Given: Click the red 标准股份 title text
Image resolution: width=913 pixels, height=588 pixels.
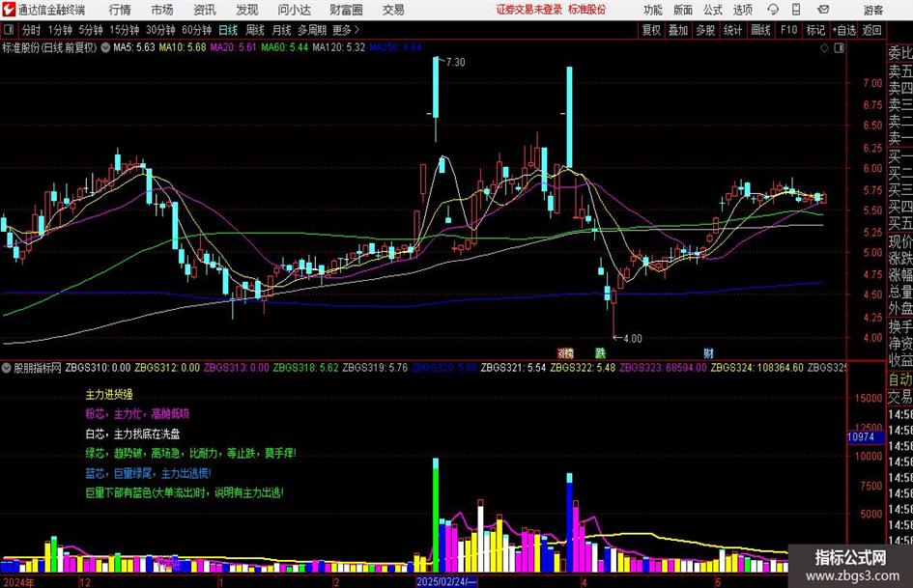Looking at the screenshot, I should tap(587, 10).
